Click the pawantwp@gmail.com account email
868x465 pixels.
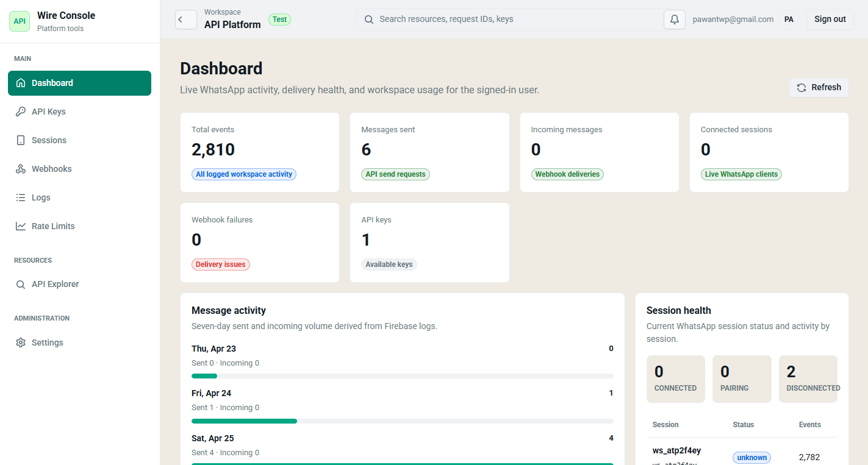pos(733,20)
